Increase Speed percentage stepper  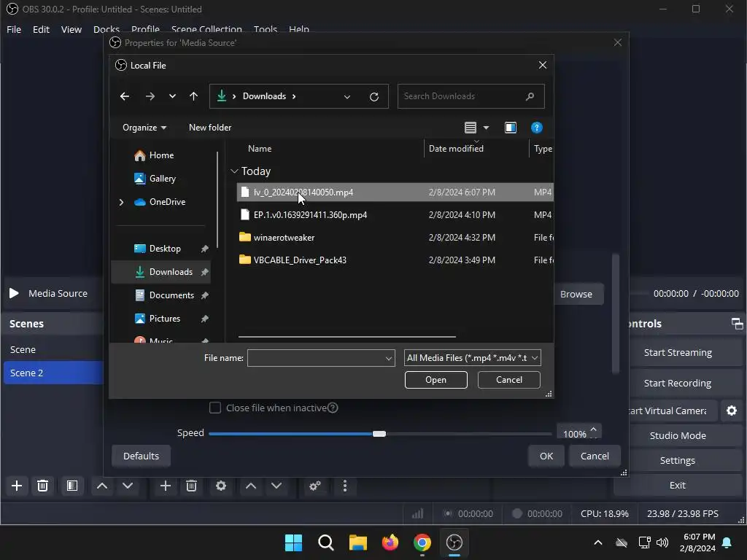click(x=593, y=429)
